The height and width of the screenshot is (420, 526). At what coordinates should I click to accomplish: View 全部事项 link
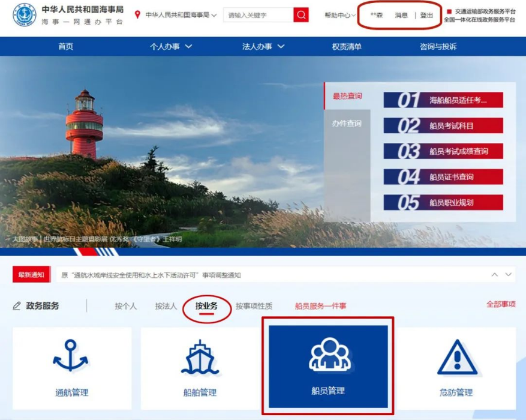click(500, 305)
